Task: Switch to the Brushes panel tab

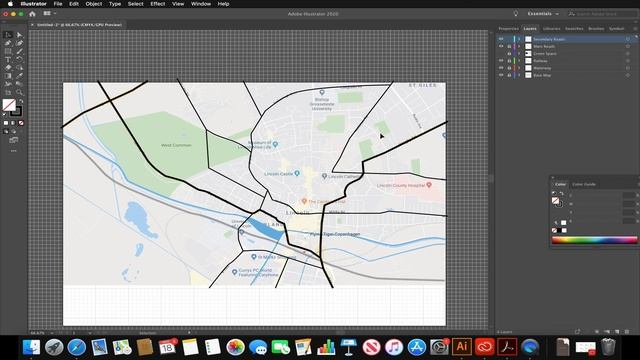Action: (596, 29)
